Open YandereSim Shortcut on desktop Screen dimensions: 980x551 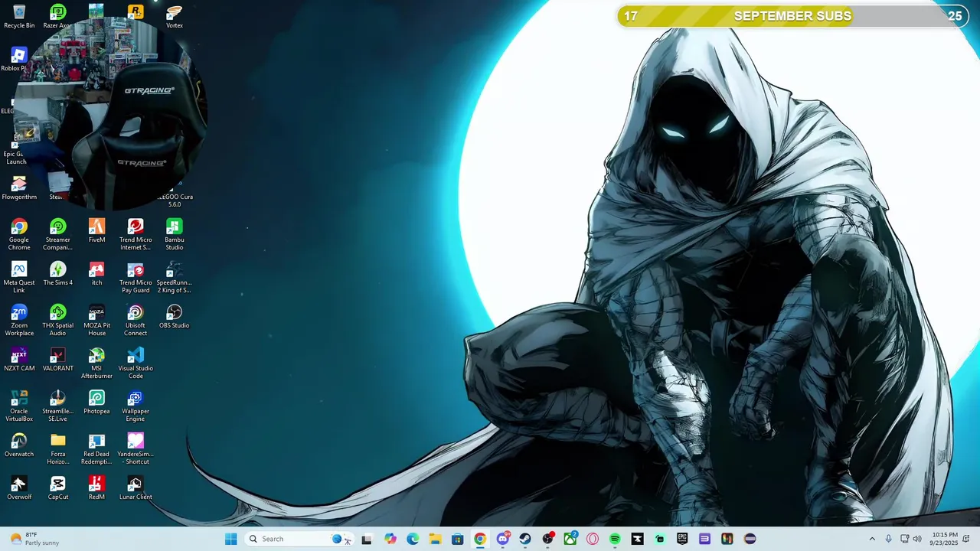point(136,448)
